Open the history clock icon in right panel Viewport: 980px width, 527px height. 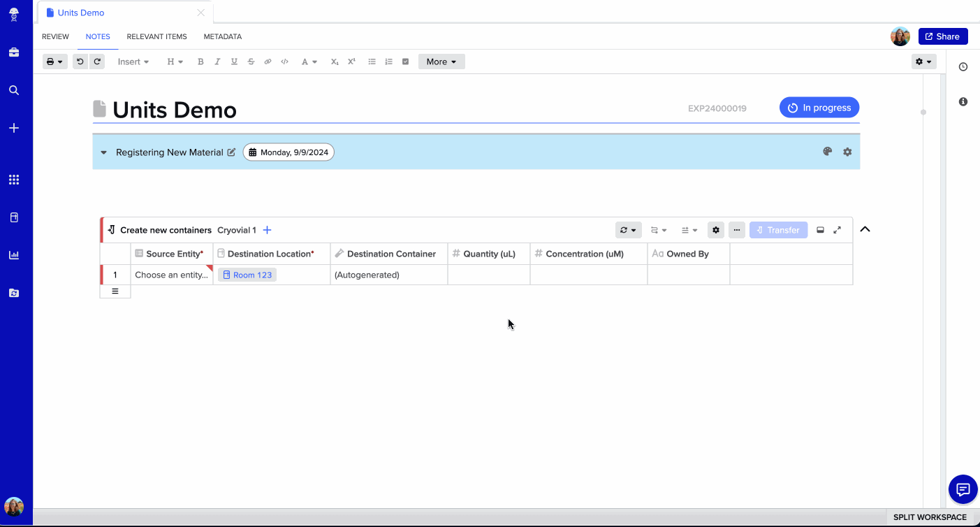963,67
